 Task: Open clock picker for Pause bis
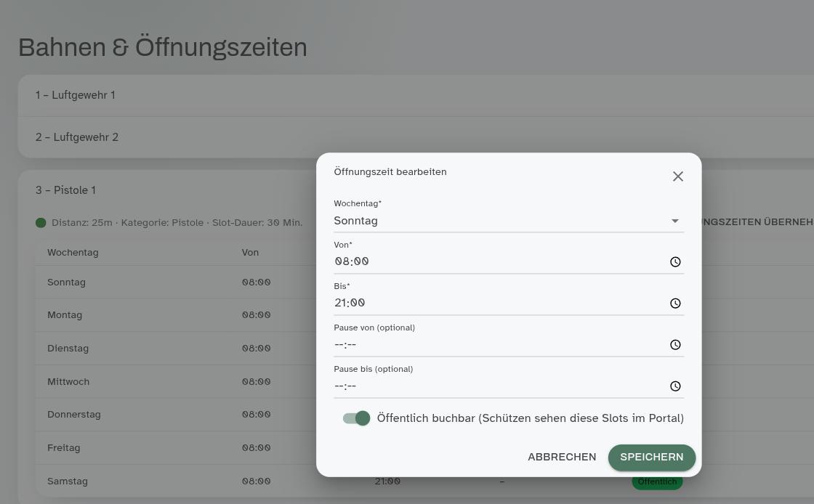coord(675,386)
